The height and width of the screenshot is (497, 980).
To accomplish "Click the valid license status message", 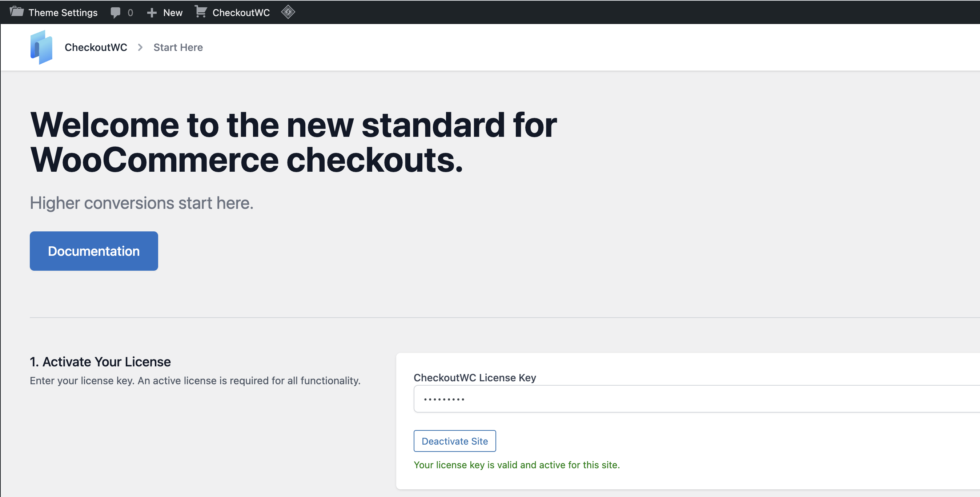I will click(517, 465).
